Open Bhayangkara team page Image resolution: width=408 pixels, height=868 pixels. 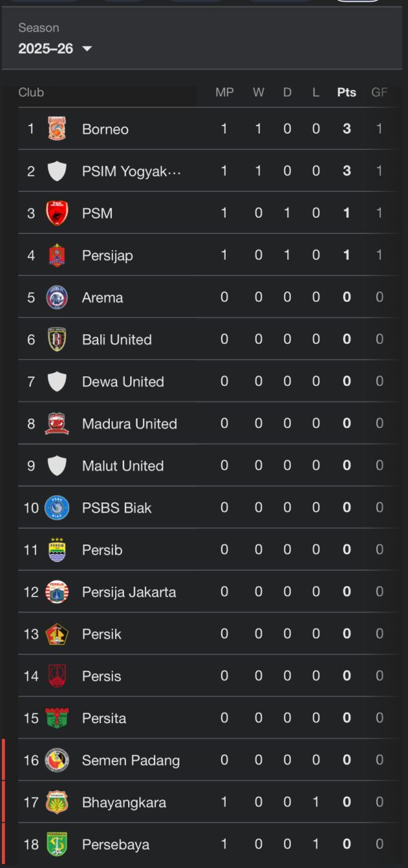click(124, 802)
